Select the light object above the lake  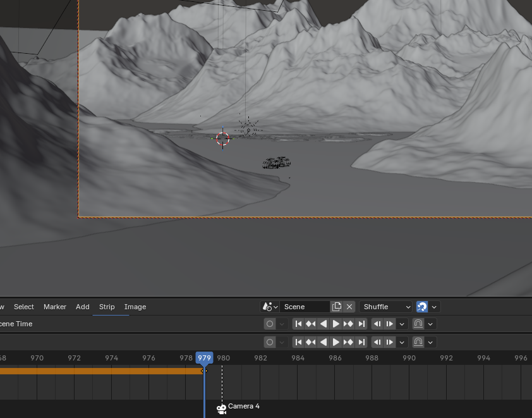(x=248, y=129)
